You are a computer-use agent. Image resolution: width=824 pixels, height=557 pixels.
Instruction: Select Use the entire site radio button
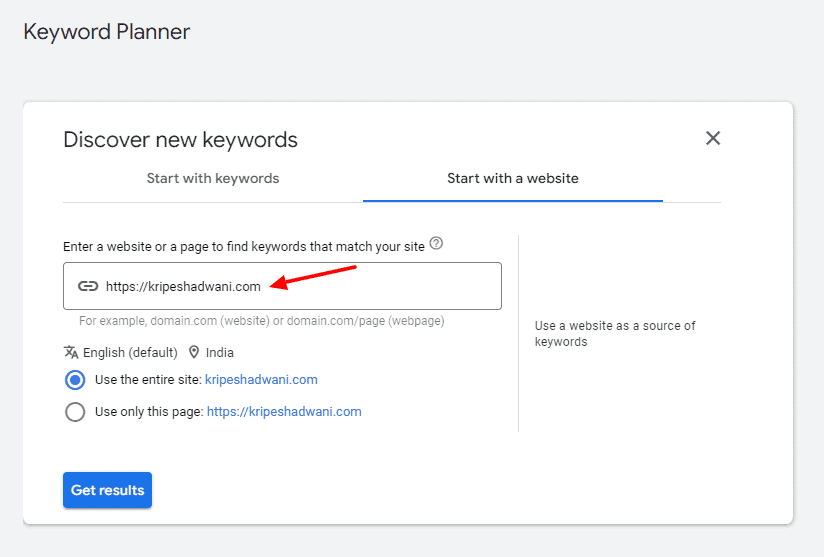(x=75, y=380)
